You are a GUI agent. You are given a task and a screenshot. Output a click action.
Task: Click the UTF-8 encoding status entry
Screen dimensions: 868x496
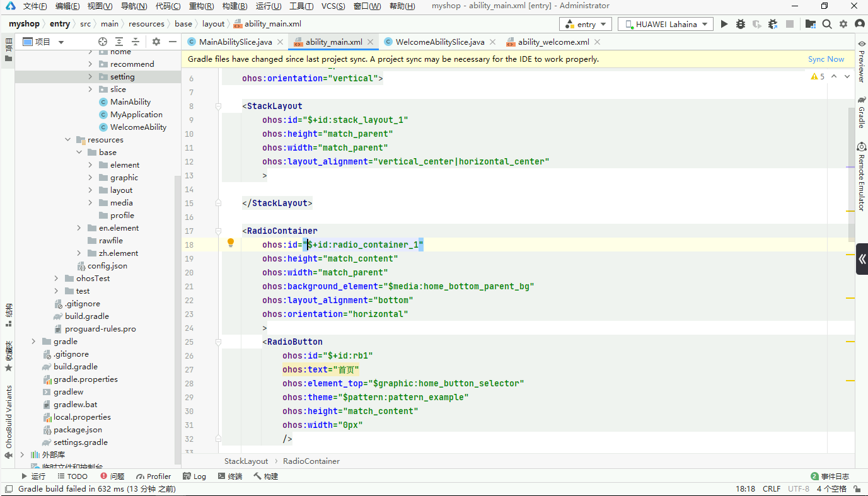[799, 489]
